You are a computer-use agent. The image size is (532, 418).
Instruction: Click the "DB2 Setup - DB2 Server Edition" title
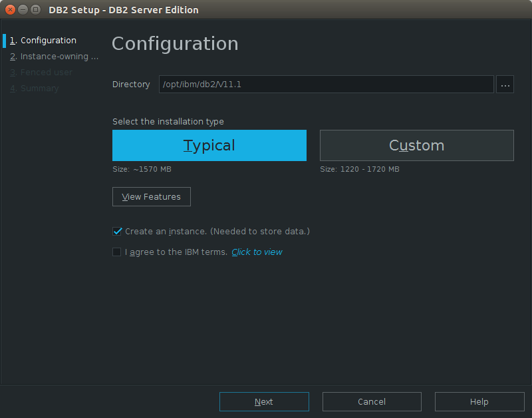click(x=124, y=10)
